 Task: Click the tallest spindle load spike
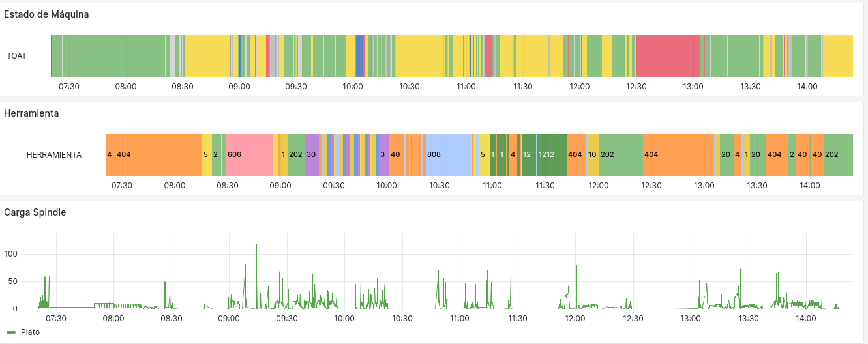pos(256,246)
